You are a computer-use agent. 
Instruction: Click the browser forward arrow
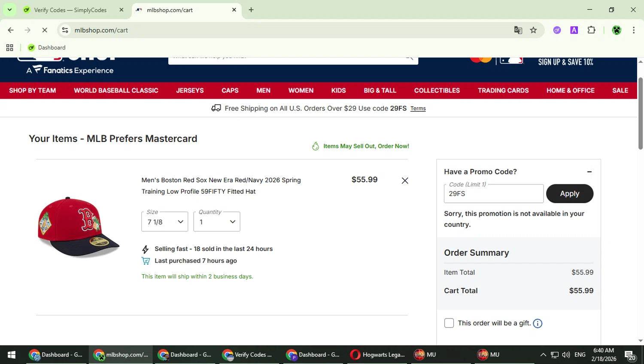(x=27, y=30)
